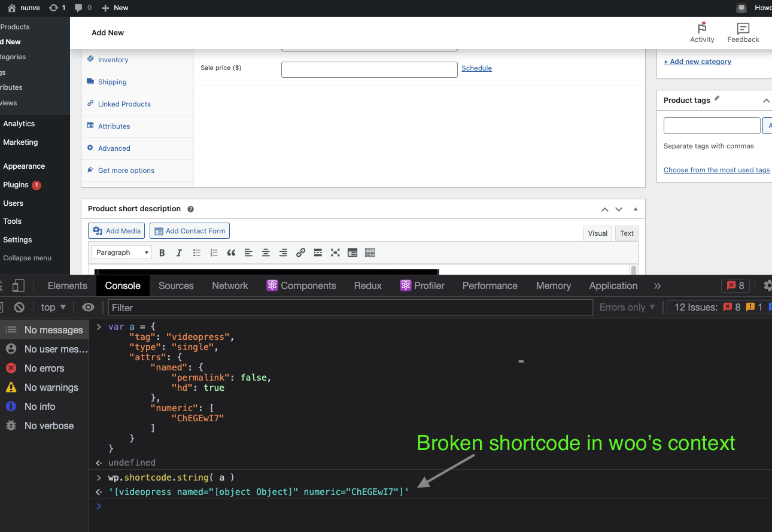Switch the editor to Text mode
The image size is (772, 532).
click(626, 233)
